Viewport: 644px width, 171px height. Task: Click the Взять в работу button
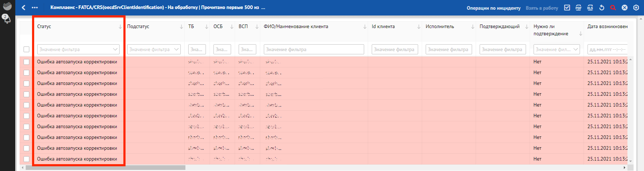[542, 8]
